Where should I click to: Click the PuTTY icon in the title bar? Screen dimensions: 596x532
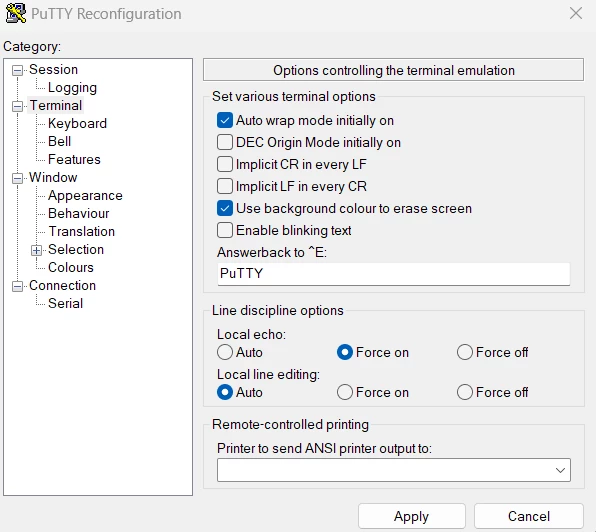[x=16, y=13]
